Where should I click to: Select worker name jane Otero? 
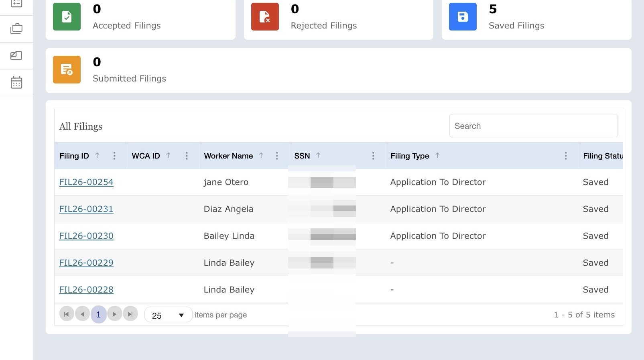point(226,182)
